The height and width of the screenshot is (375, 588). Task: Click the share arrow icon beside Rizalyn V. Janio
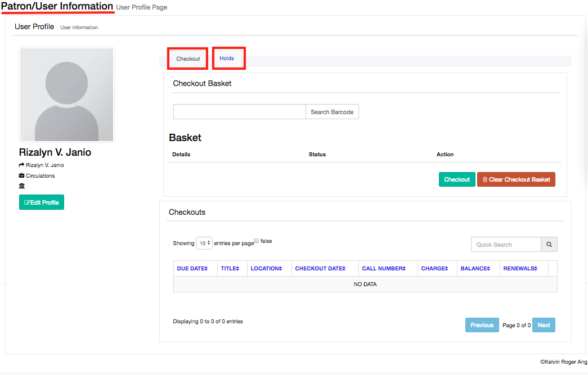[x=21, y=165]
